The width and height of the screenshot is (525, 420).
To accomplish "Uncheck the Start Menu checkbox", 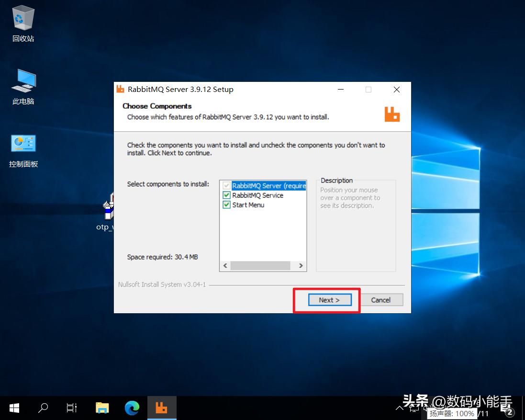I will coord(227,205).
